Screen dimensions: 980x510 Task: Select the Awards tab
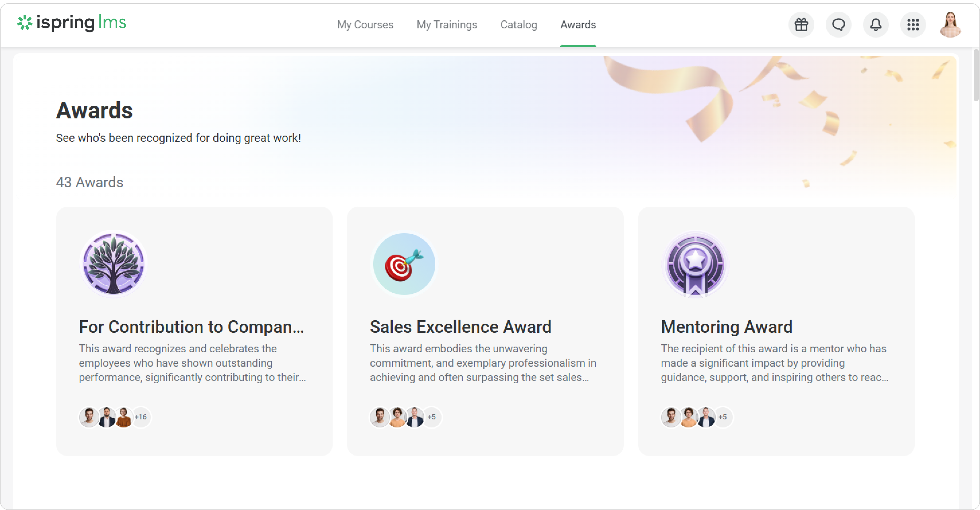578,25
